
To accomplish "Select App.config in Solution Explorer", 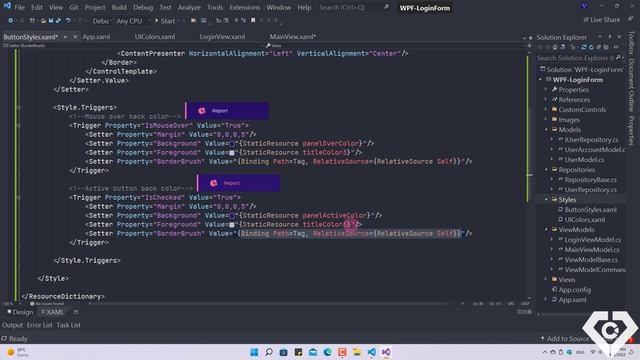I will pyautogui.click(x=574, y=289).
